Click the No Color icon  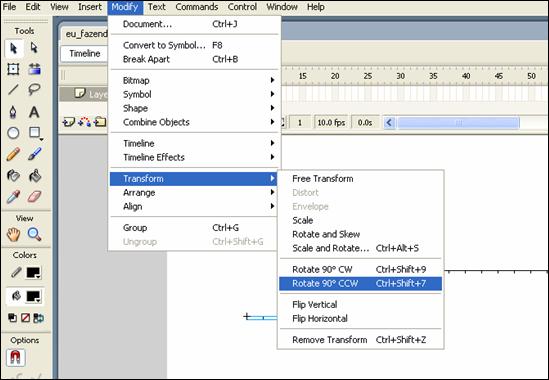[25, 318]
